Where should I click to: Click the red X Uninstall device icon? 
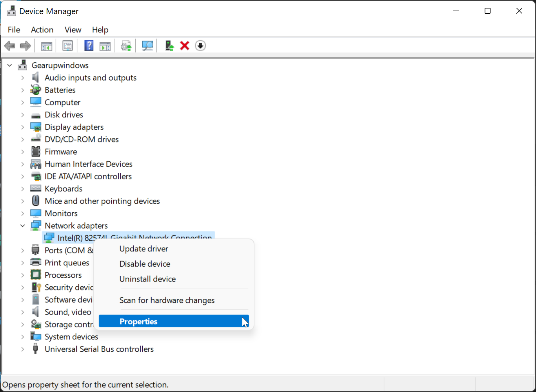[185, 46]
